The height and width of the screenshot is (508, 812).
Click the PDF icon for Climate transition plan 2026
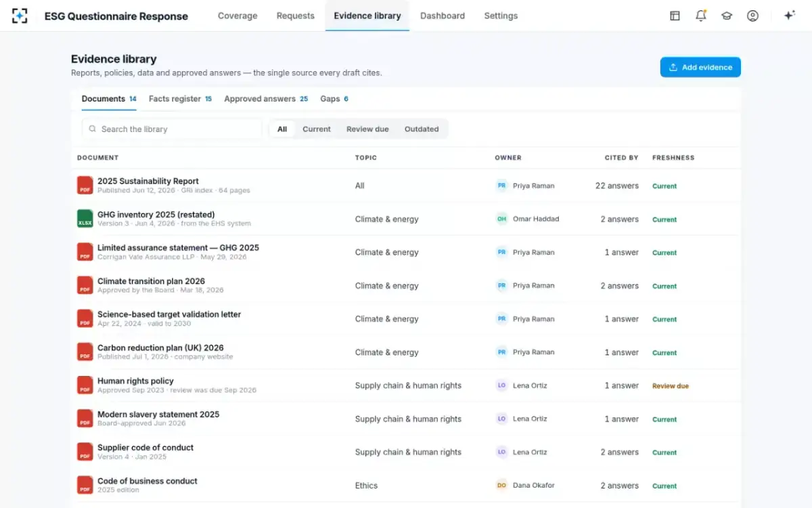pyautogui.click(x=85, y=285)
